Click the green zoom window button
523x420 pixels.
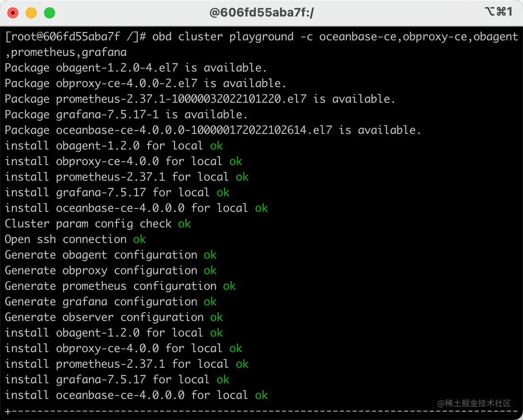point(50,13)
